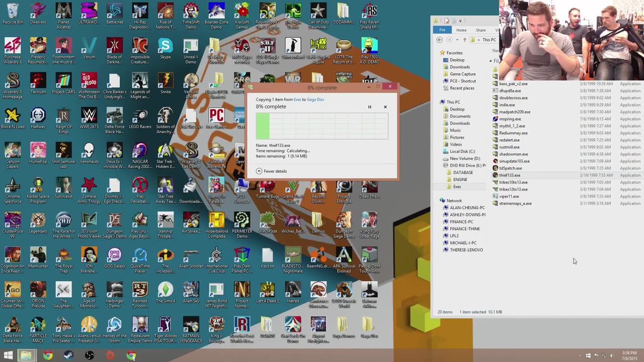Click the green copy speed progress graph
Image resolution: width=644 pixels, height=362 pixels.
pyautogui.click(x=322, y=126)
